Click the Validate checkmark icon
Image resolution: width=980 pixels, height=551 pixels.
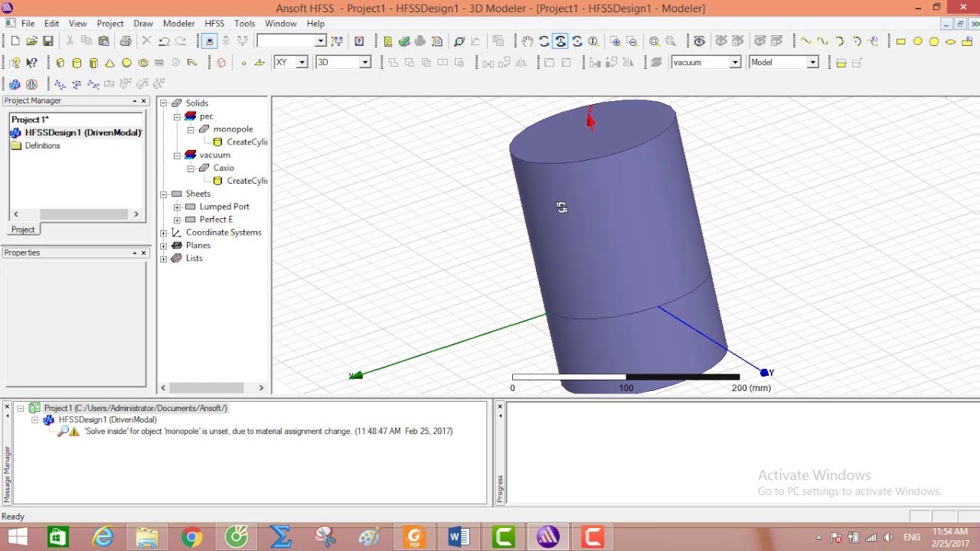[x=403, y=41]
